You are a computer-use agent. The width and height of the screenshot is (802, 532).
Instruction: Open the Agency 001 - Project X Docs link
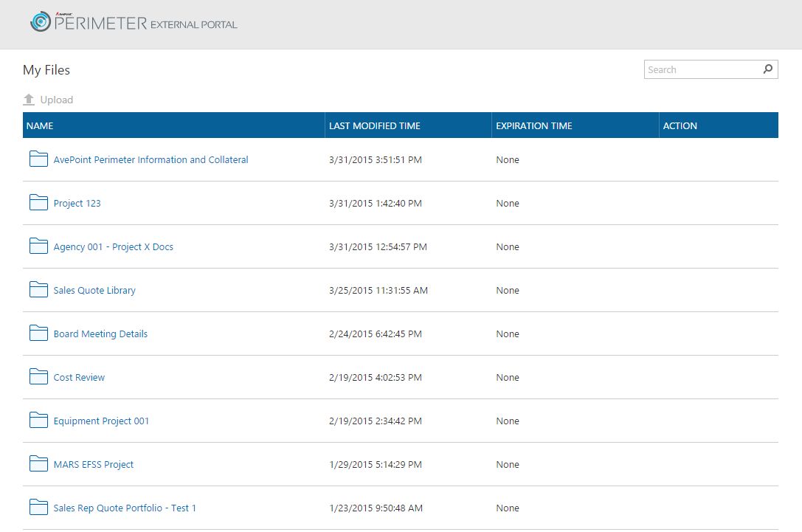click(113, 247)
